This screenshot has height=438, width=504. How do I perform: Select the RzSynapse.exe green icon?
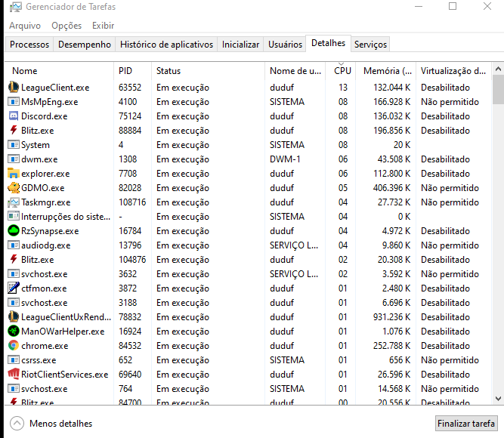tap(13, 231)
